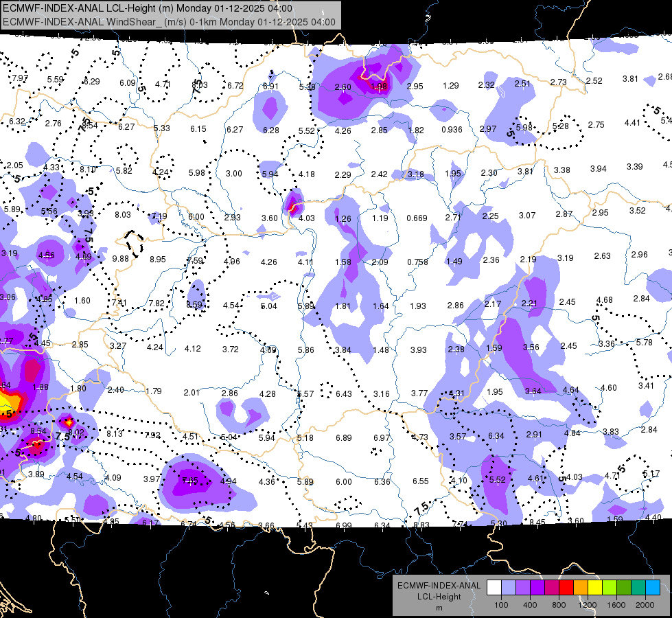Click the legend tick label 2000

tap(645, 605)
